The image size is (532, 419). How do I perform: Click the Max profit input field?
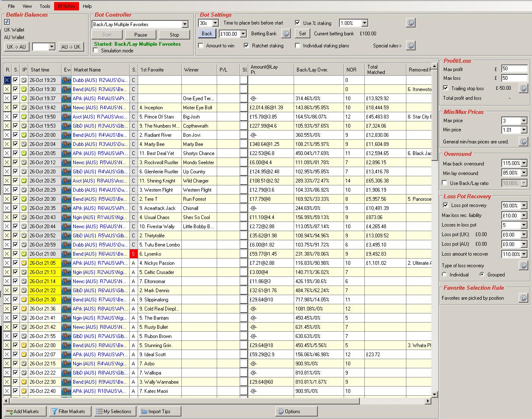515,69
